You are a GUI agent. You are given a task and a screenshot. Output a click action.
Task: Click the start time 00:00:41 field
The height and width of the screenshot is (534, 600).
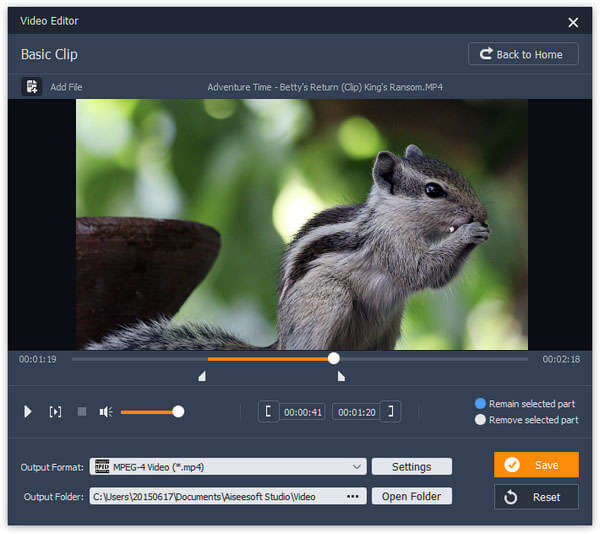coord(302,412)
